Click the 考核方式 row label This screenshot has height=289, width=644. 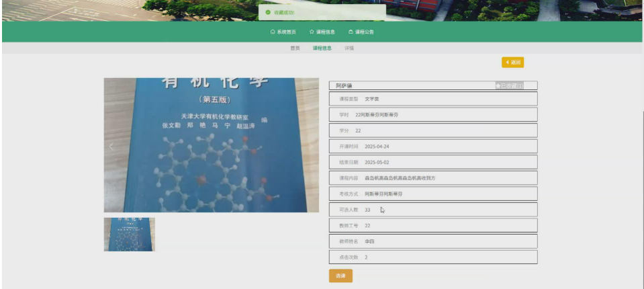click(x=349, y=194)
